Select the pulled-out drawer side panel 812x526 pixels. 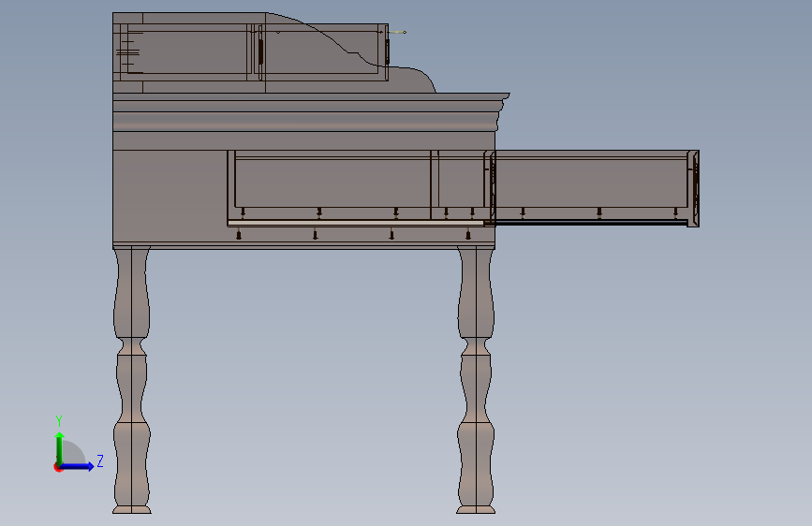pos(590,186)
